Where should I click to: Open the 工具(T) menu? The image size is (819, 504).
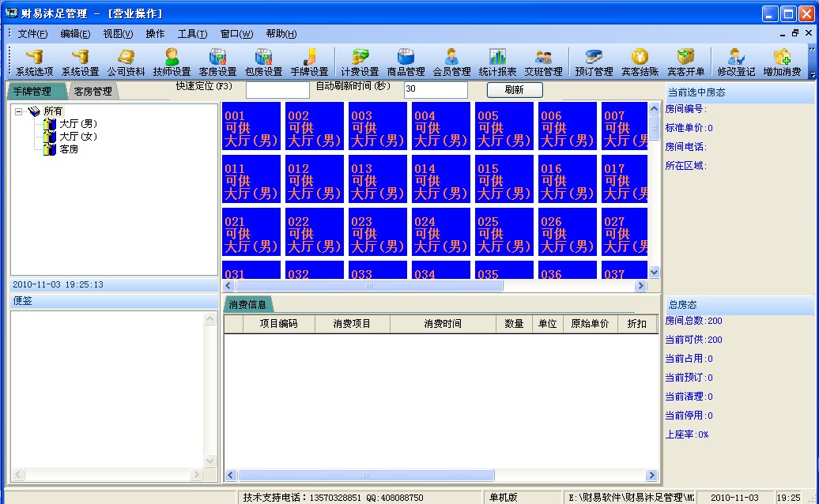click(x=192, y=34)
